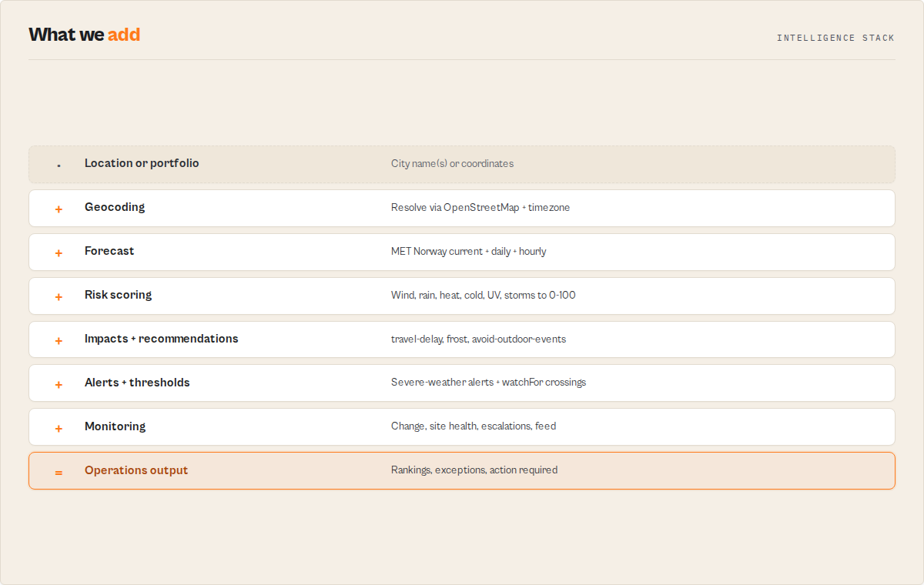Click the text City name(s) or coordinates
The height and width of the screenshot is (585, 924).
pos(452,163)
